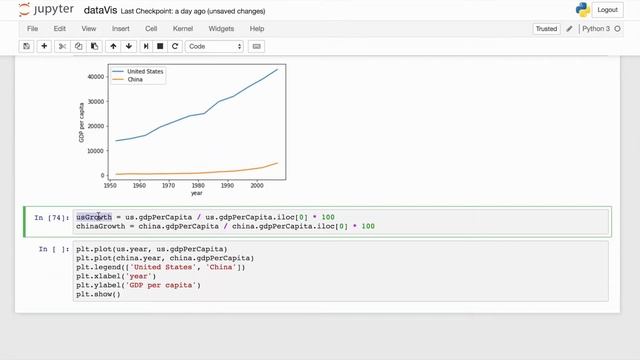The height and width of the screenshot is (360, 640).
Task: Rename notebook by clicking dataVis title
Action: click(x=100, y=10)
